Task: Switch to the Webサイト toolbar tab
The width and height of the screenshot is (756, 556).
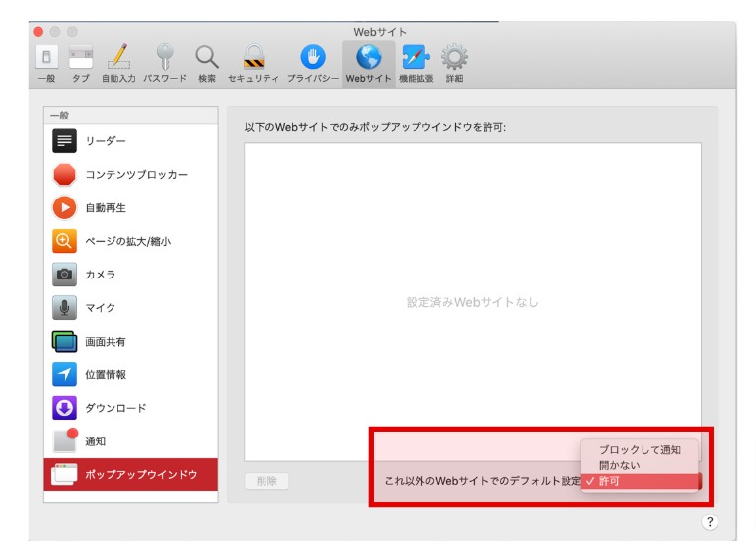Action: (x=368, y=63)
